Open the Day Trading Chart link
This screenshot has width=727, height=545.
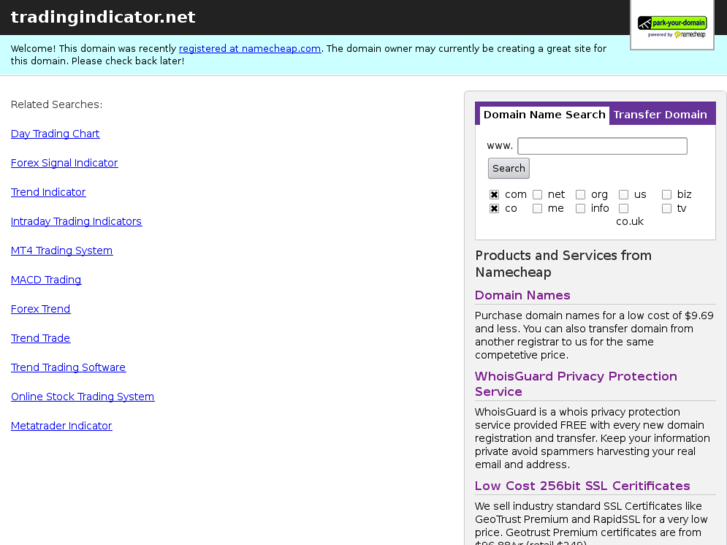[55, 134]
